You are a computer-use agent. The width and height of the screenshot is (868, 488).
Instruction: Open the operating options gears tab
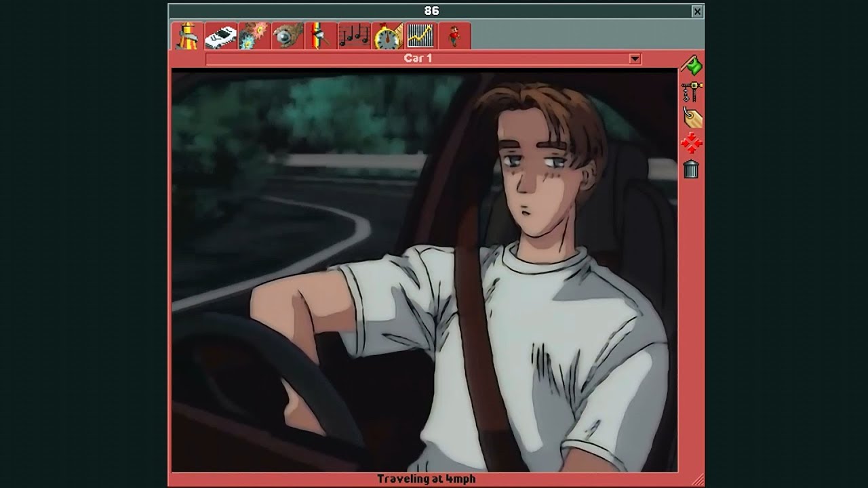254,36
